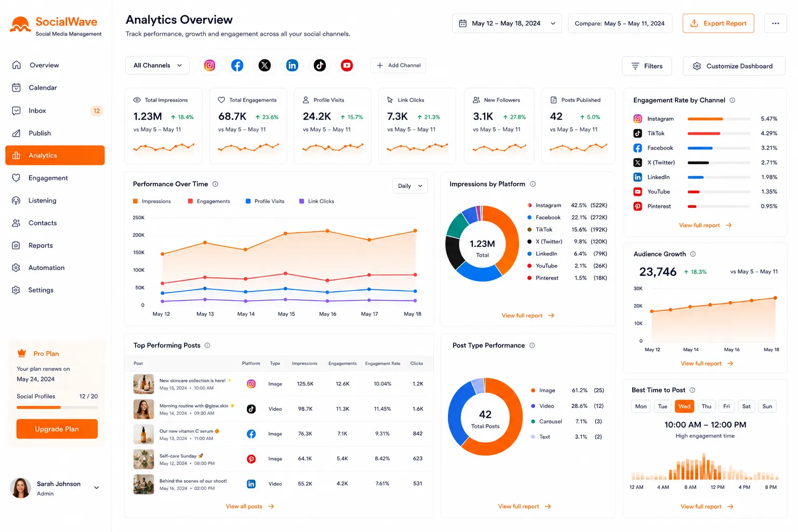This screenshot has width=798, height=532.
Task: Click the Instagram platform icon in skincare post row
Action: click(251, 384)
